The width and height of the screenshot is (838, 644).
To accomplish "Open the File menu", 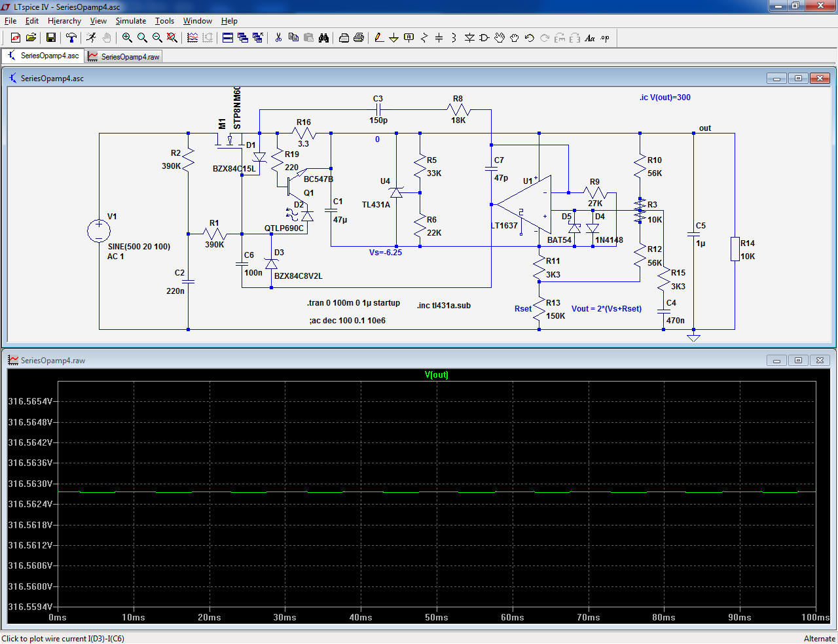I will 10,21.
